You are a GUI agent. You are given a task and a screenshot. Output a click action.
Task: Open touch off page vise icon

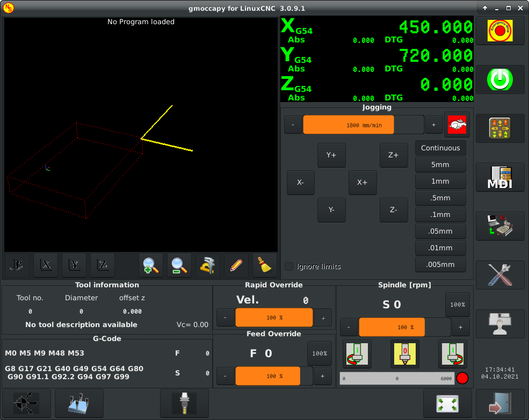(79, 403)
